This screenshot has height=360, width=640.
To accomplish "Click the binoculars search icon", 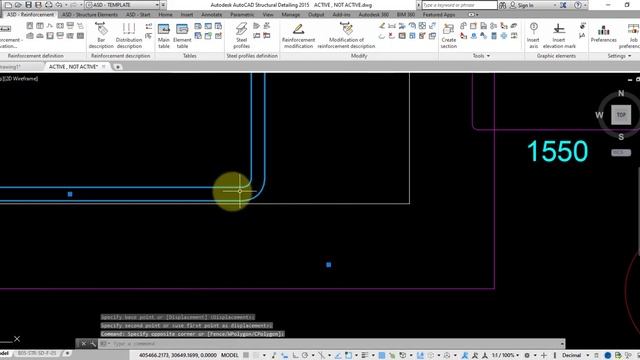I will click(502, 5).
